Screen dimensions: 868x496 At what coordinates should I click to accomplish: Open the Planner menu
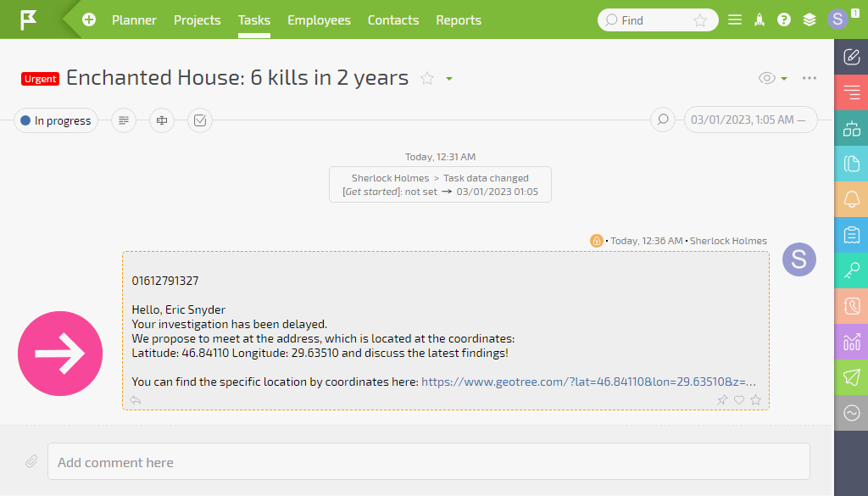click(x=134, y=20)
